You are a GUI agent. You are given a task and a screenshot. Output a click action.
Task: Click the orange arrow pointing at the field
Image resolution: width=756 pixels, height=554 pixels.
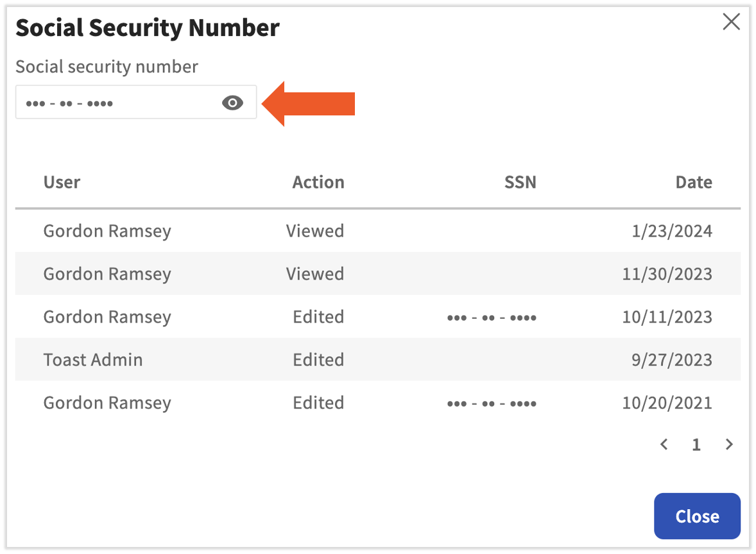[308, 103]
